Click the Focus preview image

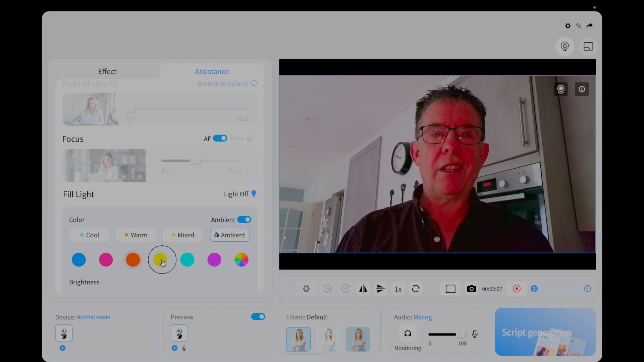pyautogui.click(x=104, y=166)
